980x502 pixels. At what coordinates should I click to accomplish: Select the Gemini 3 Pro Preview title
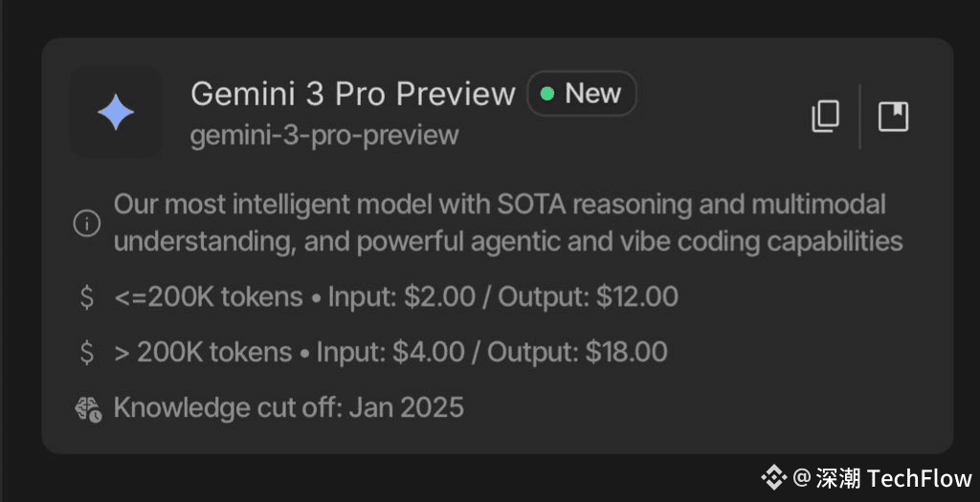coord(352,94)
